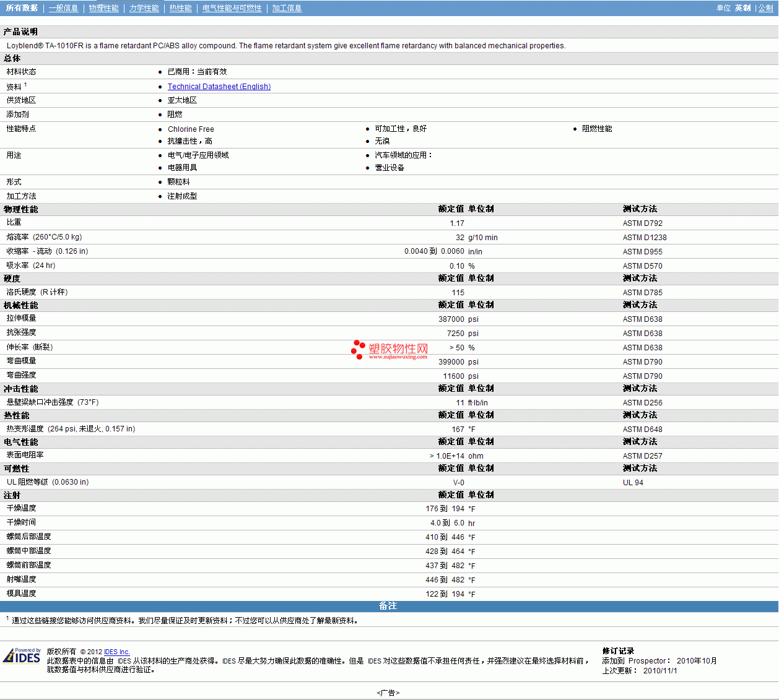Click the 熔流率 row label

pyautogui.click(x=44, y=237)
